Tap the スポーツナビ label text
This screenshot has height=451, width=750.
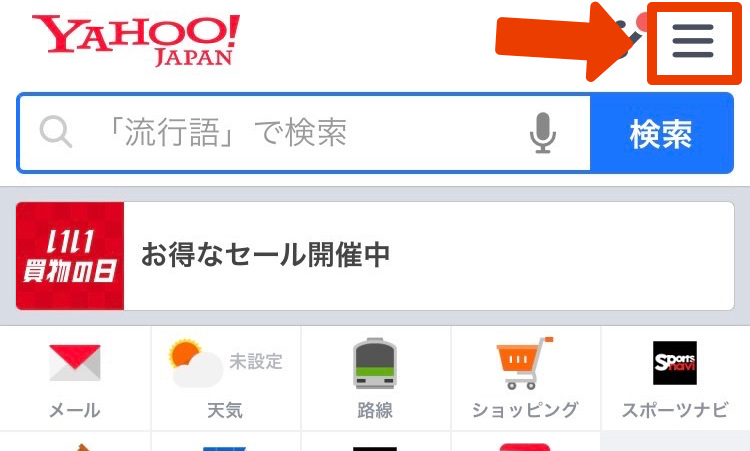(x=675, y=410)
